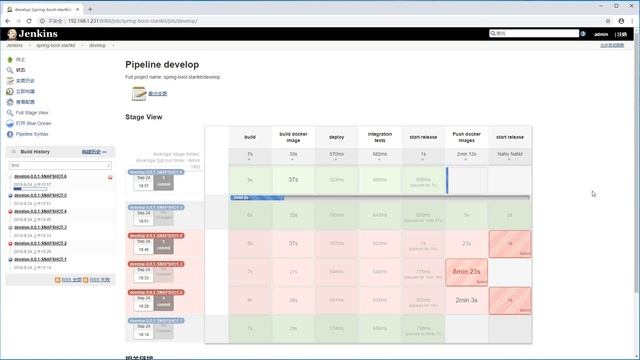Open build develop-0.0.1-SNAPSHOT.1 link
Screen dimensions: 640x360
click(x=40, y=259)
